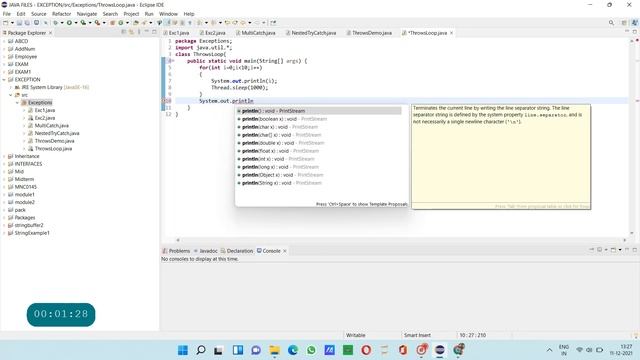
Task: Click the Open Perspective icon
Action: [x=624, y=23]
